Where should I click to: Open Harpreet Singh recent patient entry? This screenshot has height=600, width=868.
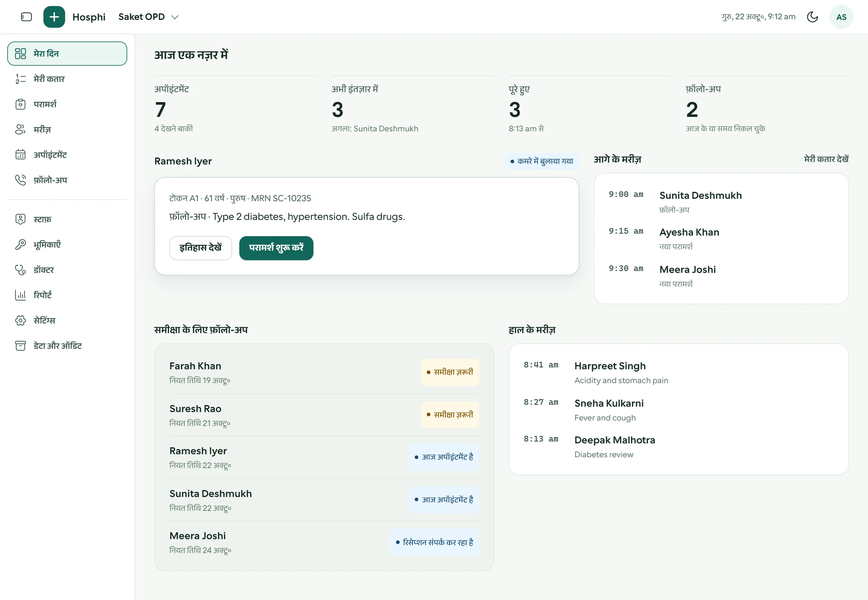[x=678, y=373]
